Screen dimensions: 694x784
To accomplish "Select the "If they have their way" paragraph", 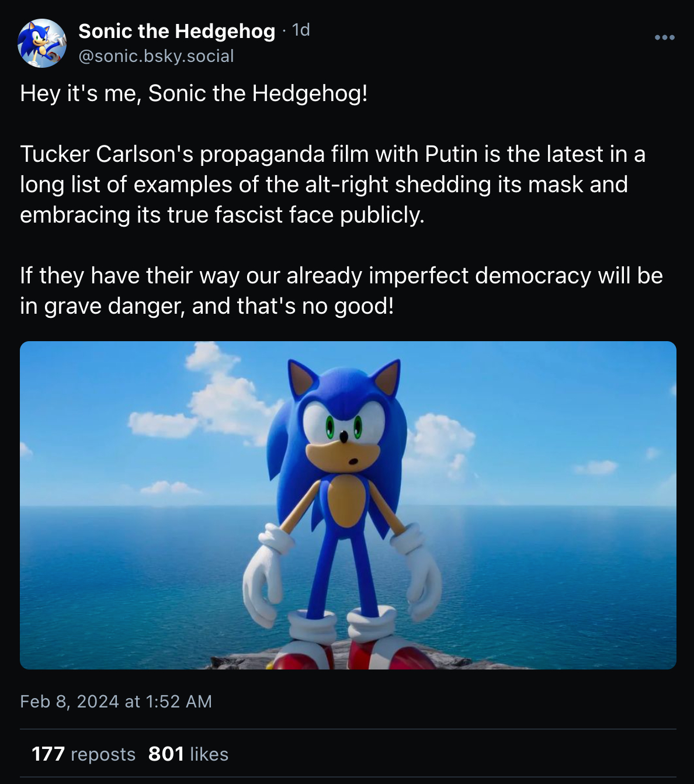I will (x=341, y=290).
